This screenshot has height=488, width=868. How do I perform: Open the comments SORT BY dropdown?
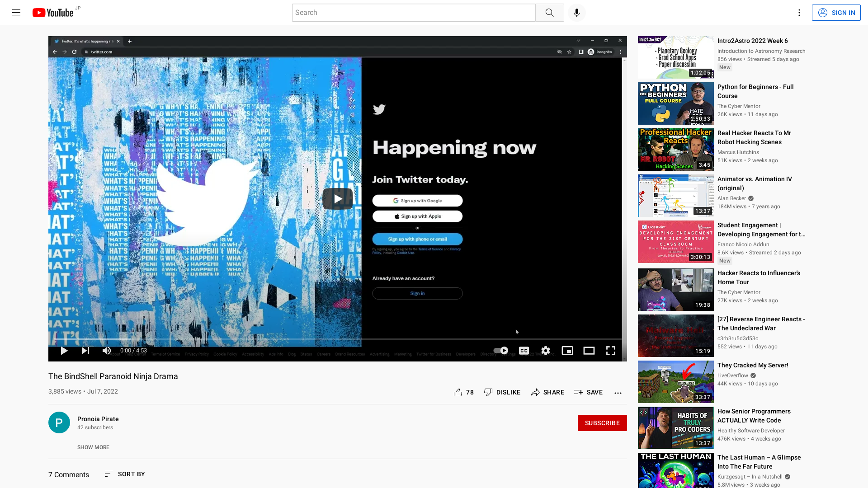tap(125, 474)
